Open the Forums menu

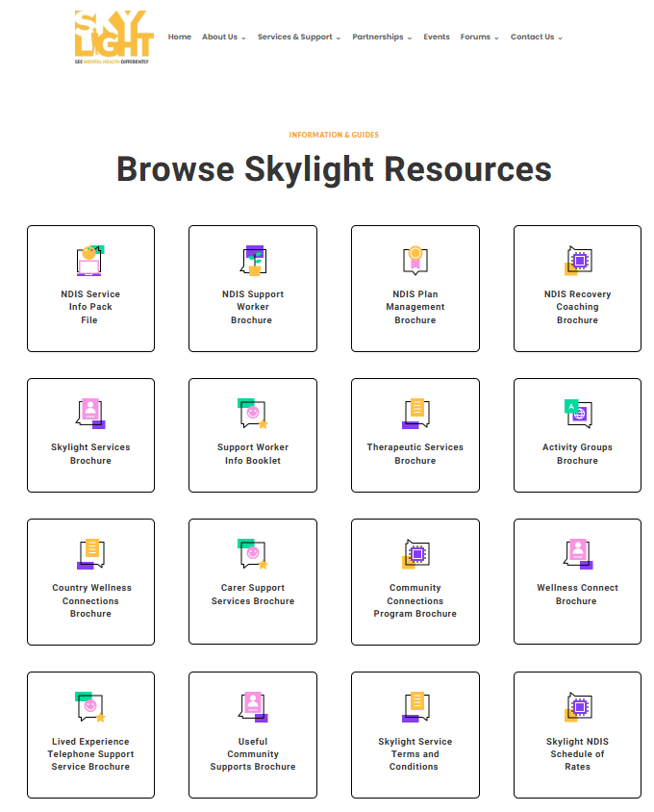475,37
